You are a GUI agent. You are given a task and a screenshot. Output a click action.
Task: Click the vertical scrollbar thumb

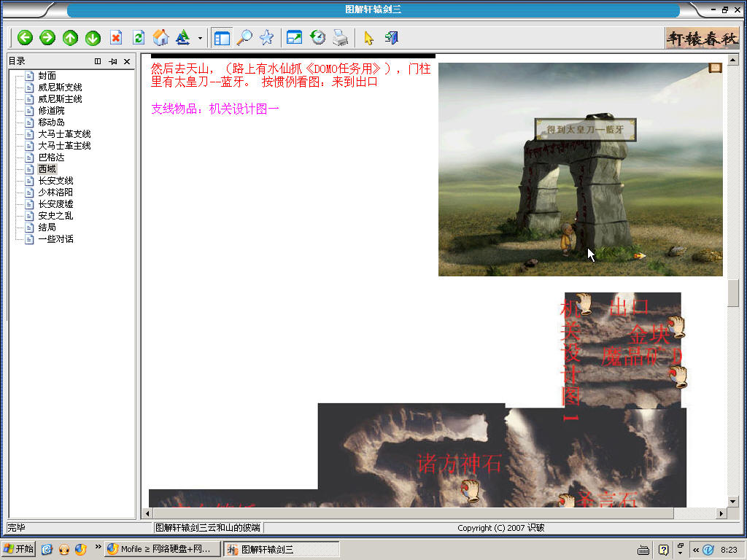[732, 293]
